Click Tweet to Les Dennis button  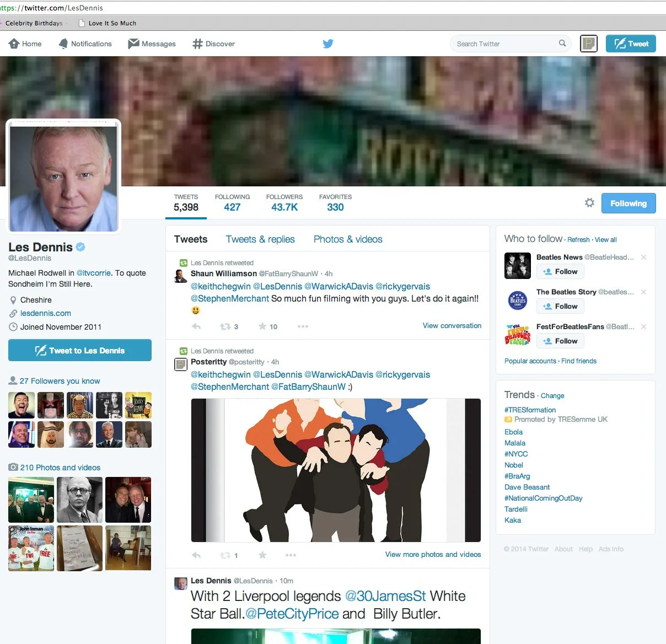point(80,350)
